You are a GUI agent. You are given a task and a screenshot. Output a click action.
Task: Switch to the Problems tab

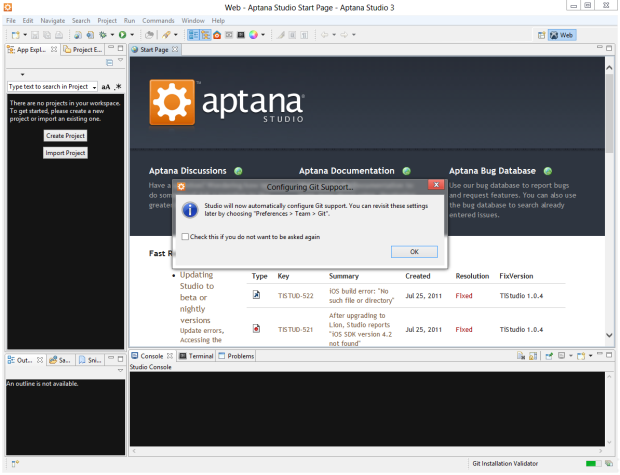click(x=236, y=356)
